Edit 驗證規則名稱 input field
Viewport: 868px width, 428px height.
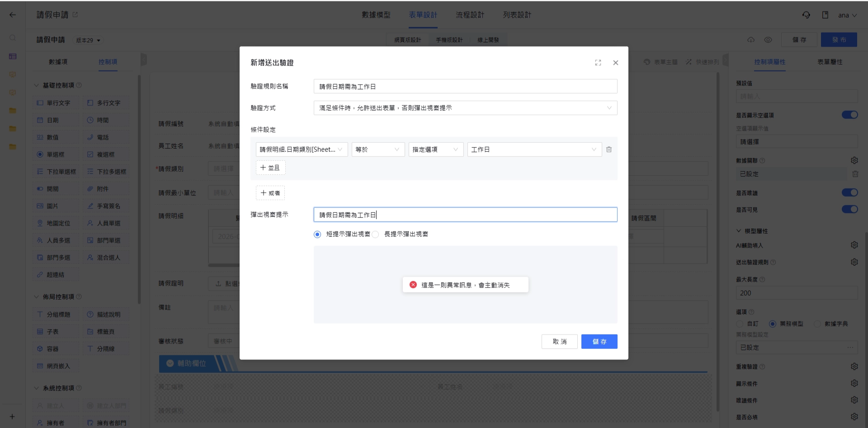point(465,86)
